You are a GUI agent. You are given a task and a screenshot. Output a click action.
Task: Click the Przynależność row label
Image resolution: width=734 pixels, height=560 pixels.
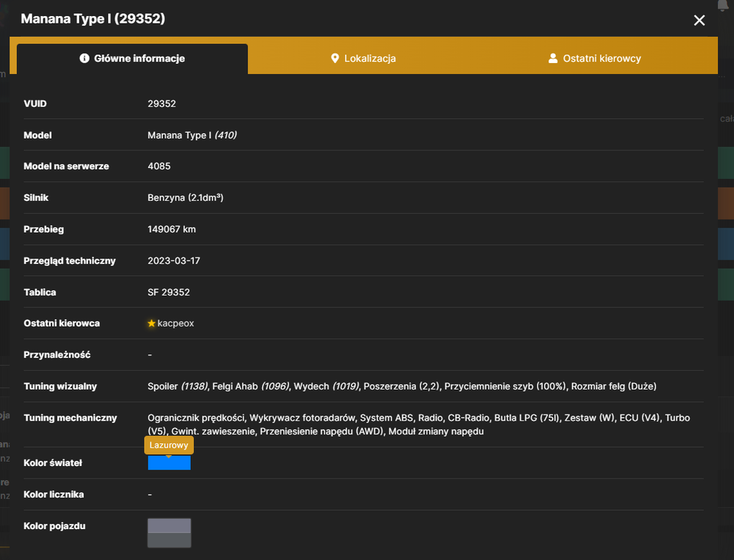click(x=57, y=354)
